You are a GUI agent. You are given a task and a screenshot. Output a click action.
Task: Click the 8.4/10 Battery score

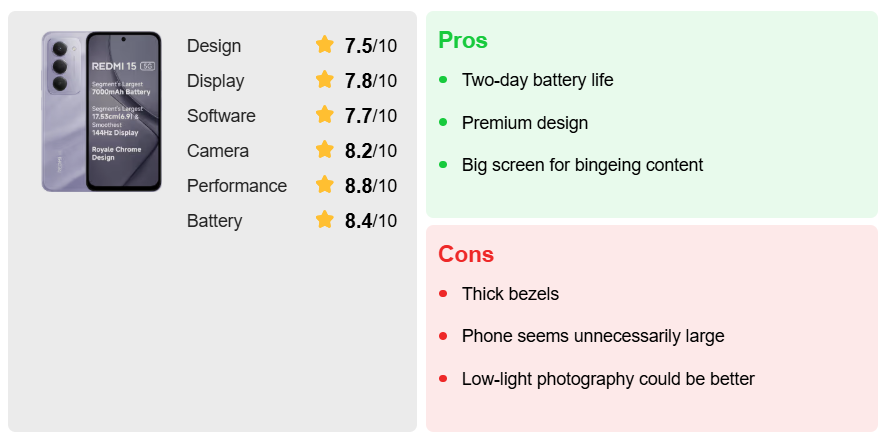(x=370, y=221)
